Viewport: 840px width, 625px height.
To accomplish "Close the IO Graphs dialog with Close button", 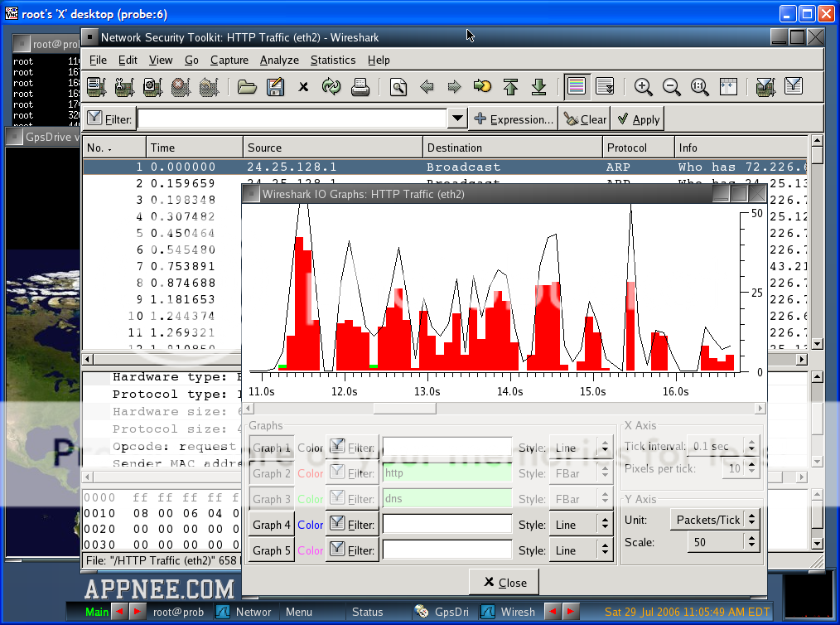I will coord(504,582).
